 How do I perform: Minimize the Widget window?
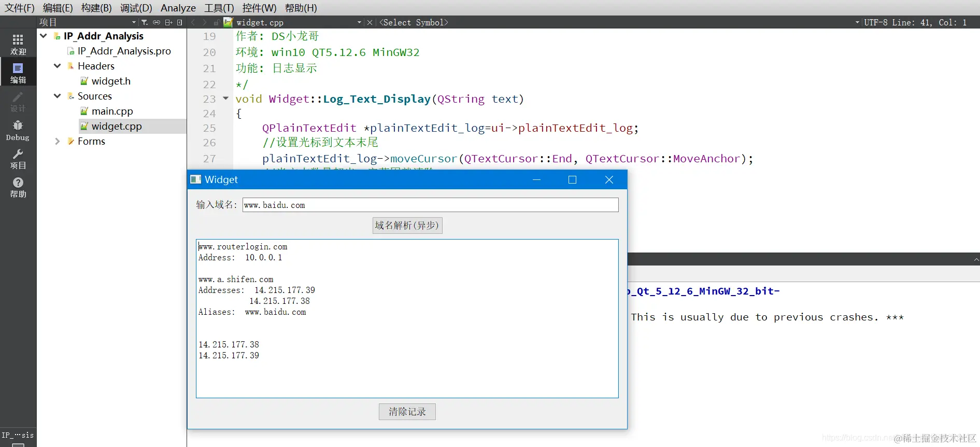[x=537, y=179]
